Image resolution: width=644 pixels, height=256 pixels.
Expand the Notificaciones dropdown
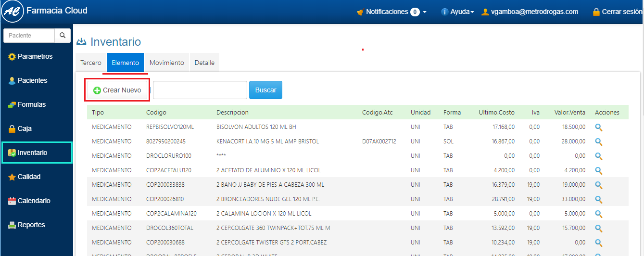tap(391, 12)
